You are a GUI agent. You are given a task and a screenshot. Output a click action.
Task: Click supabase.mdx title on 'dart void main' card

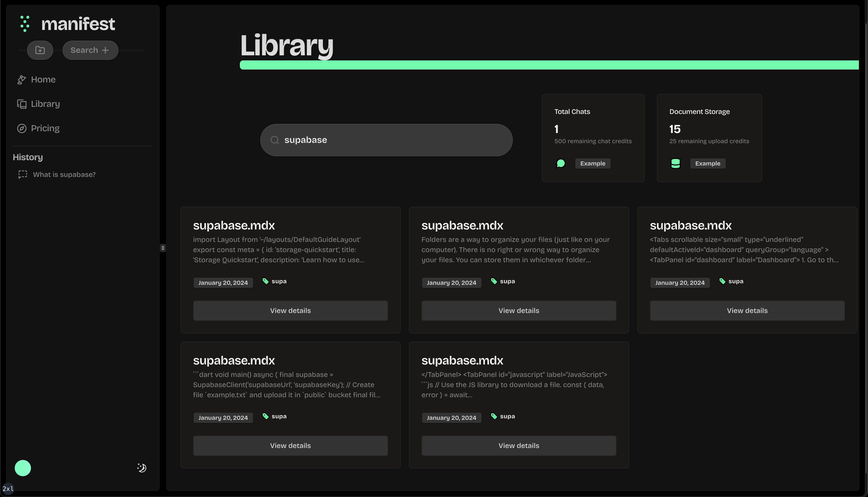click(x=234, y=360)
